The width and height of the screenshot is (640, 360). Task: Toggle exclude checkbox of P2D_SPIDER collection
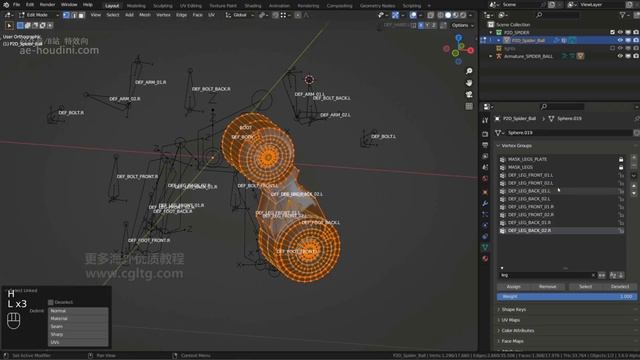(x=612, y=33)
